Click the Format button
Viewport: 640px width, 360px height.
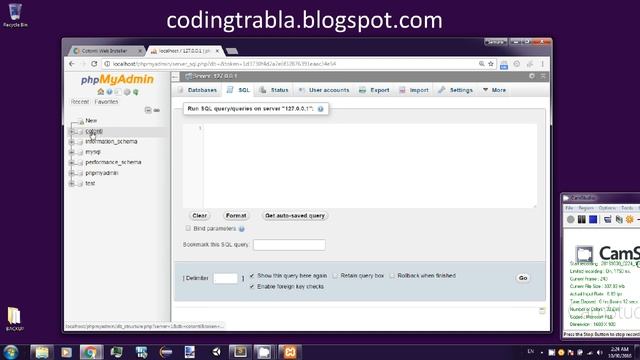(x=236, y=216)
